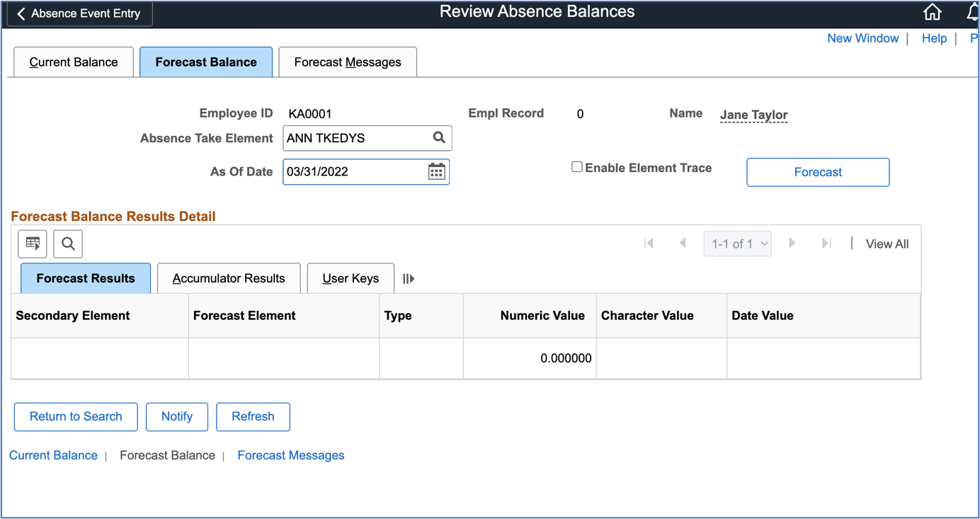Click the next row arrow in grid navigation

[x=792, y=244]
